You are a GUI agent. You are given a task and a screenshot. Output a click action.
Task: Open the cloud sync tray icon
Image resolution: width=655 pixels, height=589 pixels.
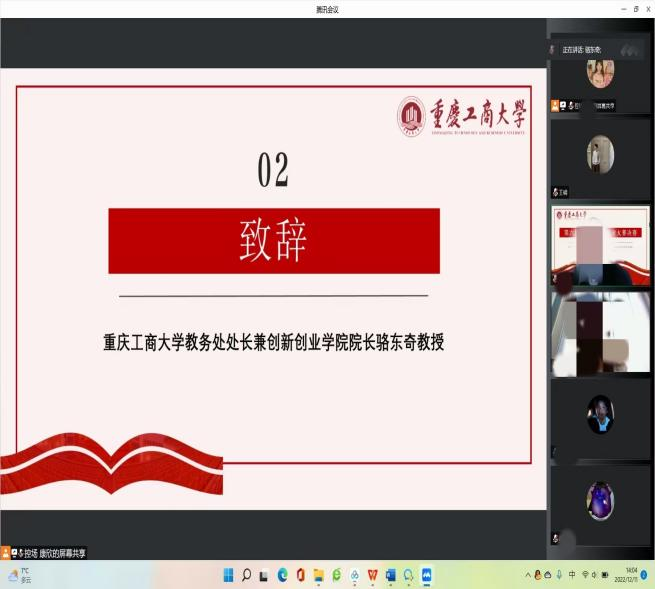(x=548, y=575)
